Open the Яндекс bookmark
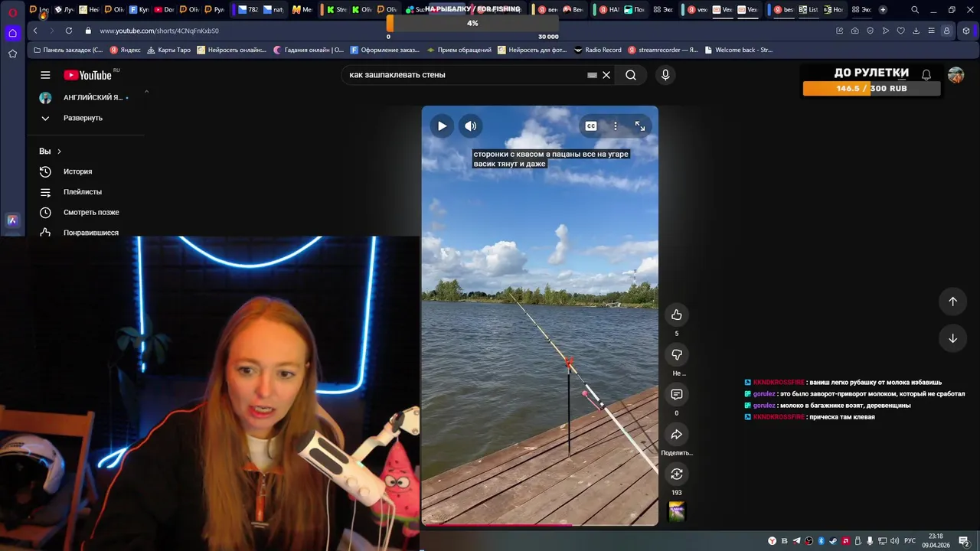 click(126, 50)
